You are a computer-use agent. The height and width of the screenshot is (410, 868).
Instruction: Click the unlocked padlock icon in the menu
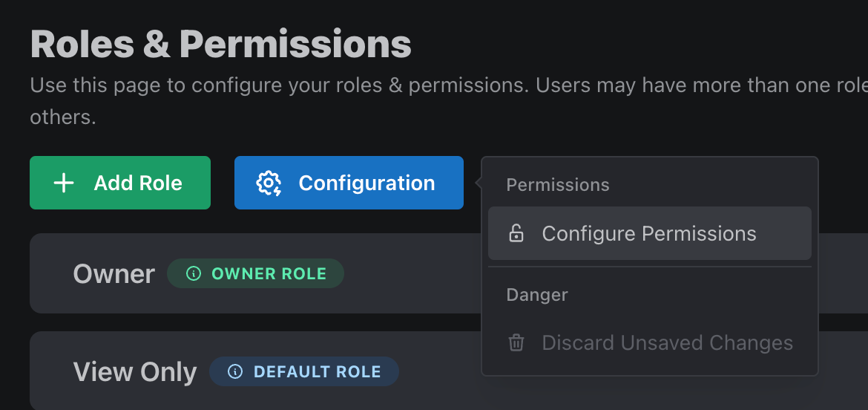[x=516, y=233]
